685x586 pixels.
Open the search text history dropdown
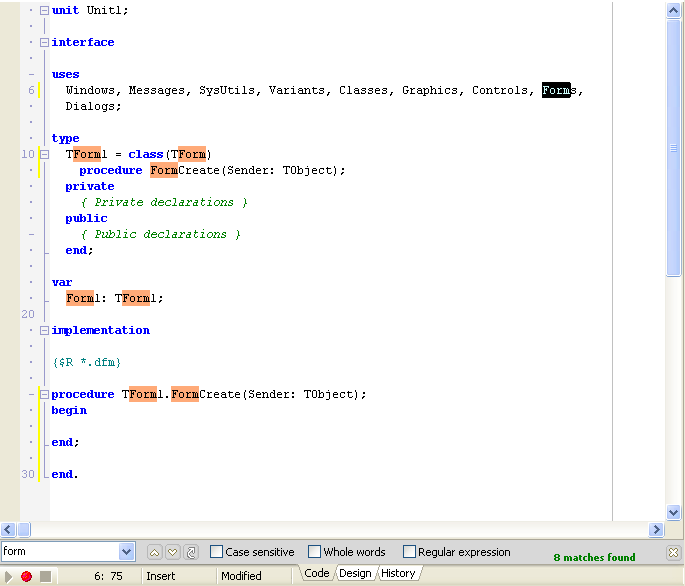126,552
